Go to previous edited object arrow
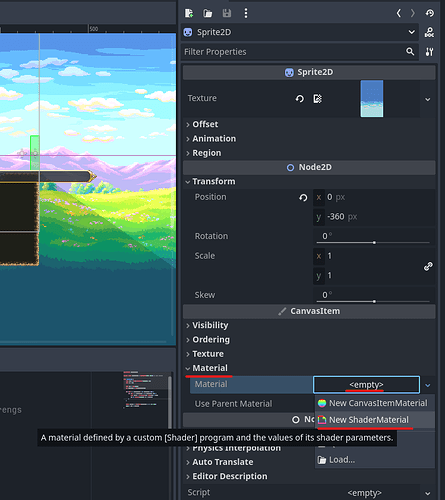Screen dimensions: 445x500 399,13
